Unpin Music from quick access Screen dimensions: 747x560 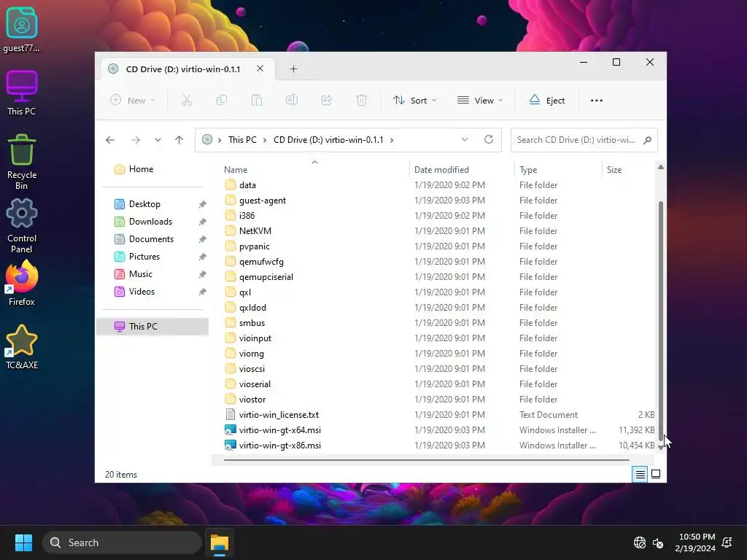203,274
